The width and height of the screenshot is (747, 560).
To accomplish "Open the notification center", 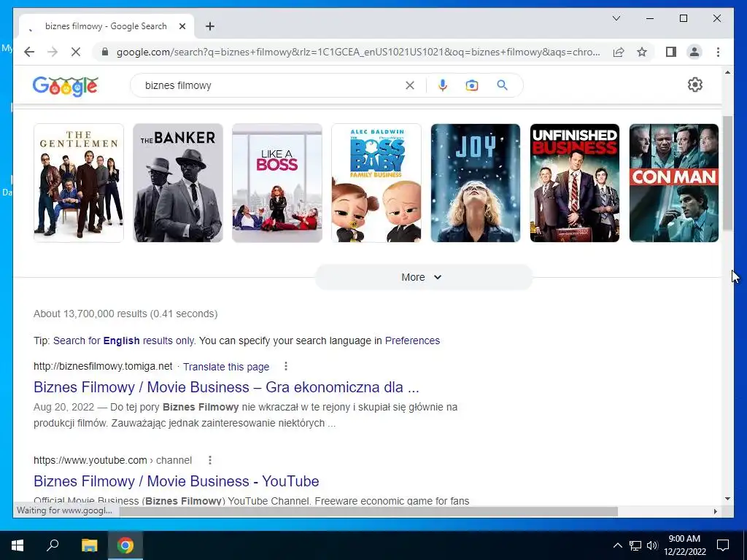I will click(723, 545).
